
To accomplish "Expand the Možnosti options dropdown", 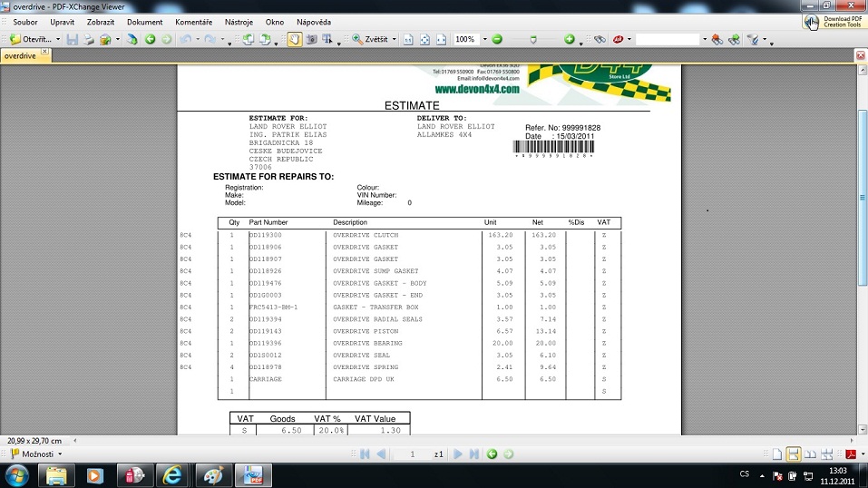I will tap(60, 454).
